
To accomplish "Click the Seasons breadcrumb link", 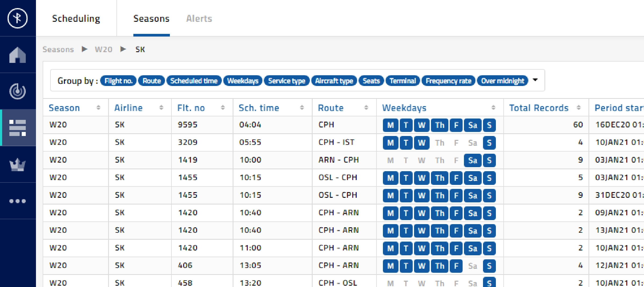I will pyautogui.click(x=58, y=49).
